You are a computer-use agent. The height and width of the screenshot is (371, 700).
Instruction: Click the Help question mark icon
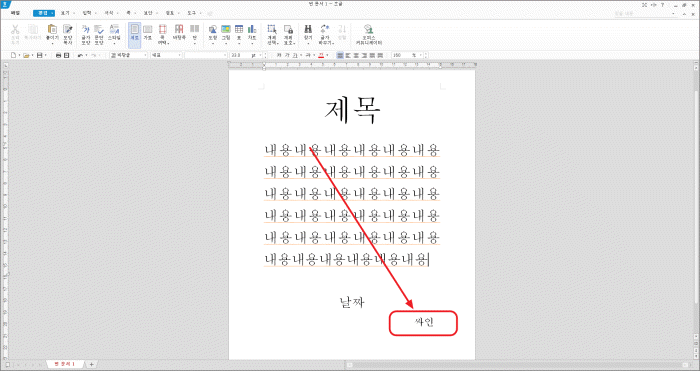[x=662, y=5]
